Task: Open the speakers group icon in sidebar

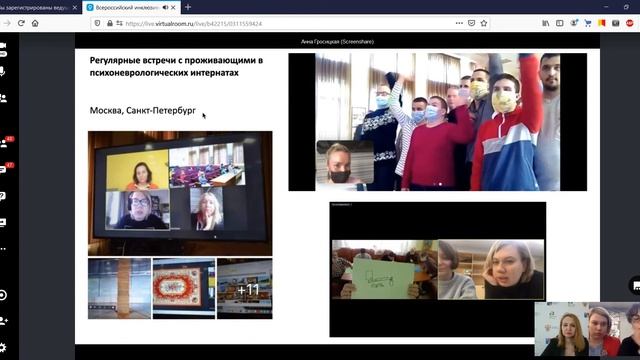Action: (x=3, y=98)
